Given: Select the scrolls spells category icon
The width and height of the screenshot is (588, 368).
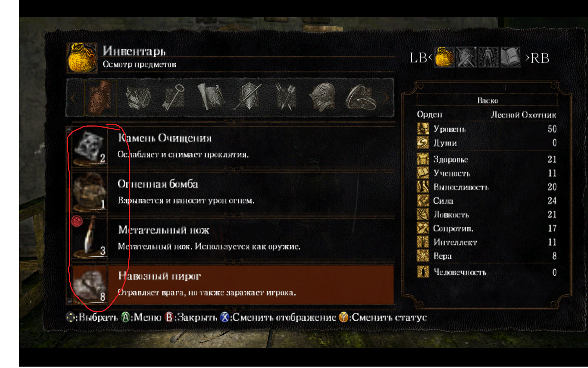Looking at the screenshot, I should pos(211,97).
